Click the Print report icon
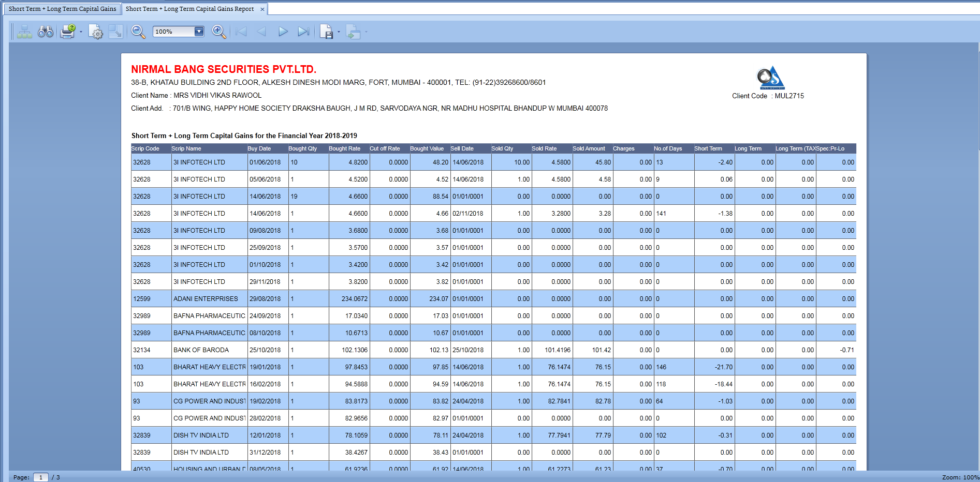The width and height of the screenshot is (980, 482). [x=67, y=32]
